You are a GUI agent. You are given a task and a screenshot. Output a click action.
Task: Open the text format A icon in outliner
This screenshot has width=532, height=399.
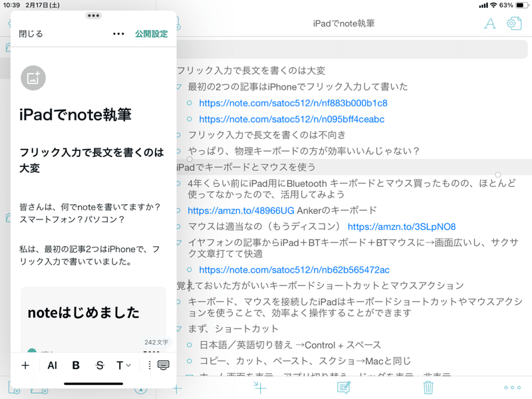(x=489, y=23)
